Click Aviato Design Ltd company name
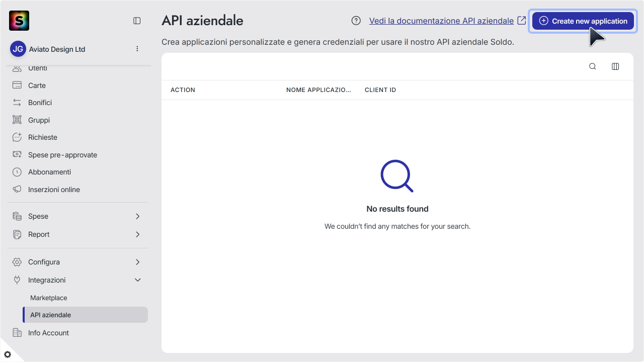 tap(57, 49)
